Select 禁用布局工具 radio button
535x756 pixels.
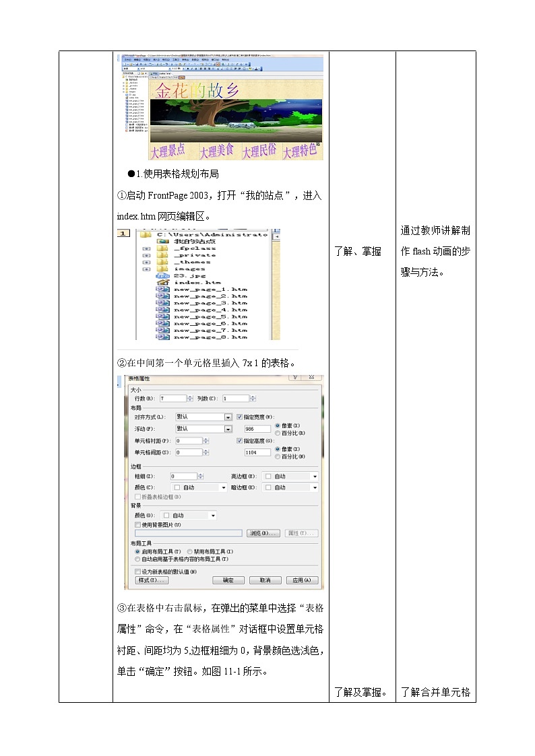tap(189, 551)
